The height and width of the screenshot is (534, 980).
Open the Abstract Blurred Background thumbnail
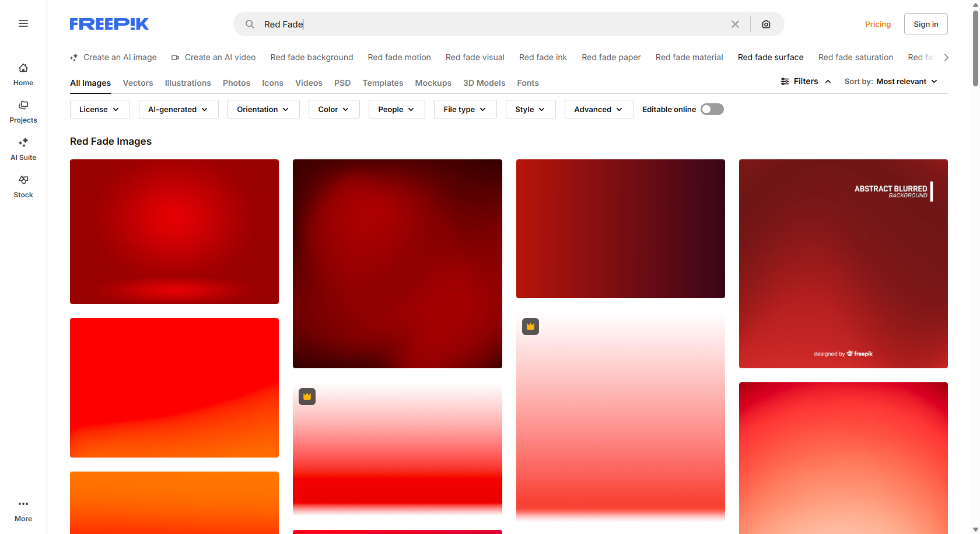[x=843, y=263]
